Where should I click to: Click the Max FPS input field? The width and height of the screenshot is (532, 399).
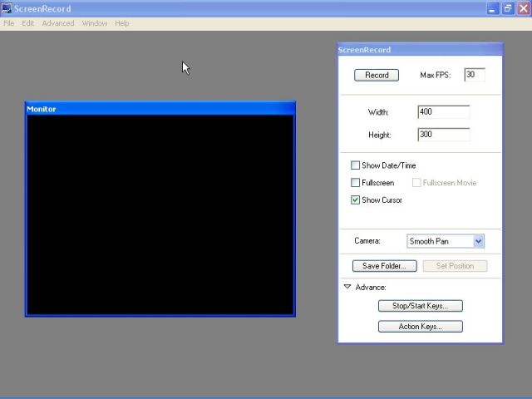475,75
